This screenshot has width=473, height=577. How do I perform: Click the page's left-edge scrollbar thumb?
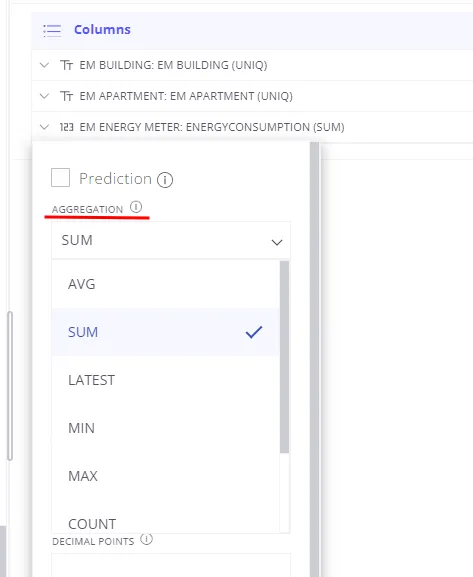(10, 386)
